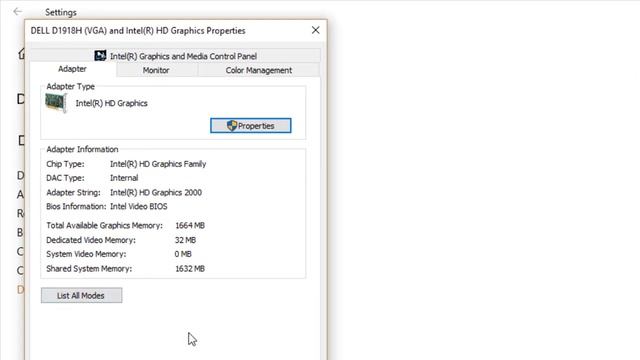Click the 1664 MB total graphics memory value
640x360 pixels.
[190, 225]
